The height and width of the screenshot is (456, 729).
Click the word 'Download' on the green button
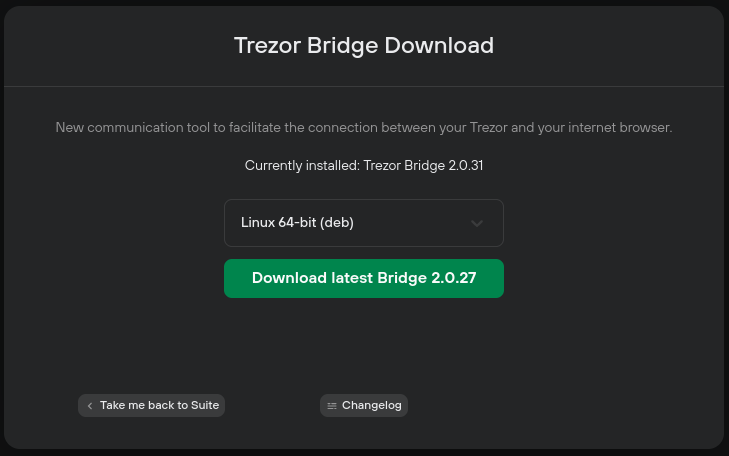click(289, 278)
